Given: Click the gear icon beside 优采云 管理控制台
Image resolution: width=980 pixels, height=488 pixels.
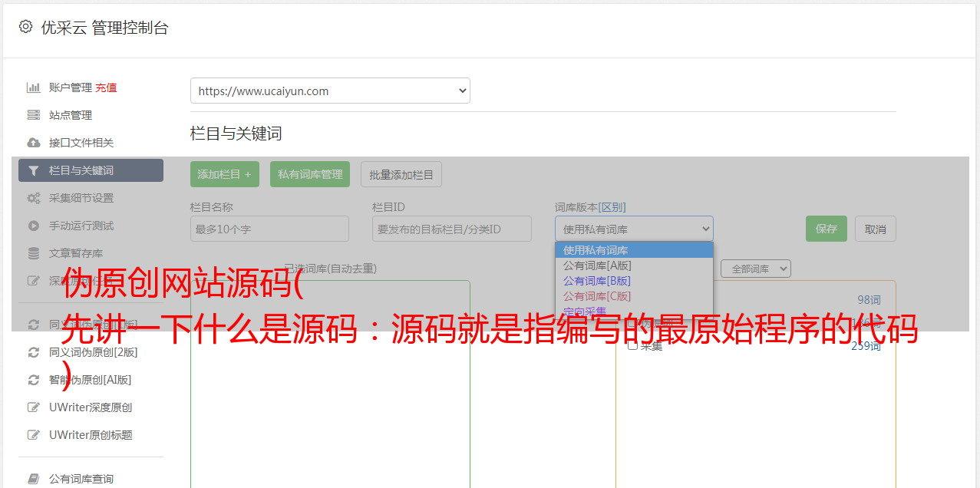Looking at the screenshot, I should (x=25, y=27).
